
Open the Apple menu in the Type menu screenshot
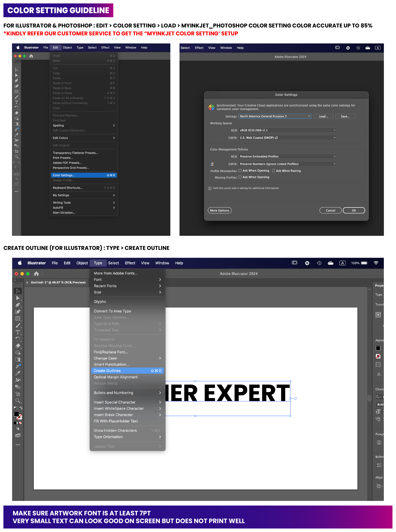coord(20,263)
